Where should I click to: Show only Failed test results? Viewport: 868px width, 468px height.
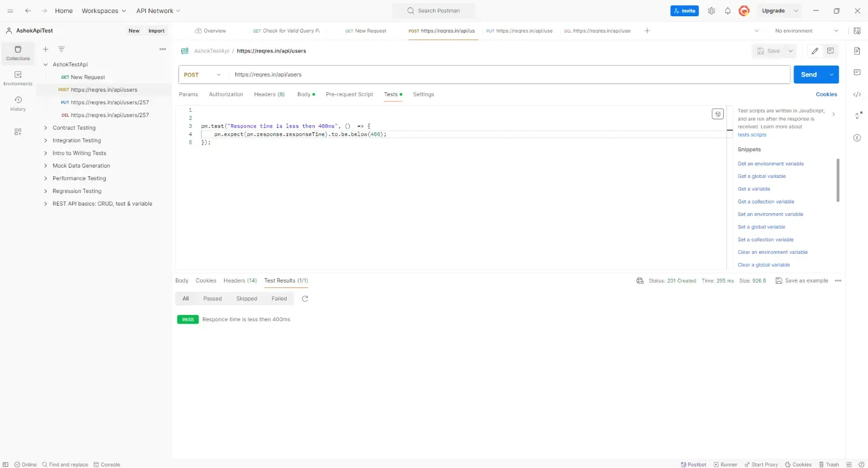click(279, 299)
